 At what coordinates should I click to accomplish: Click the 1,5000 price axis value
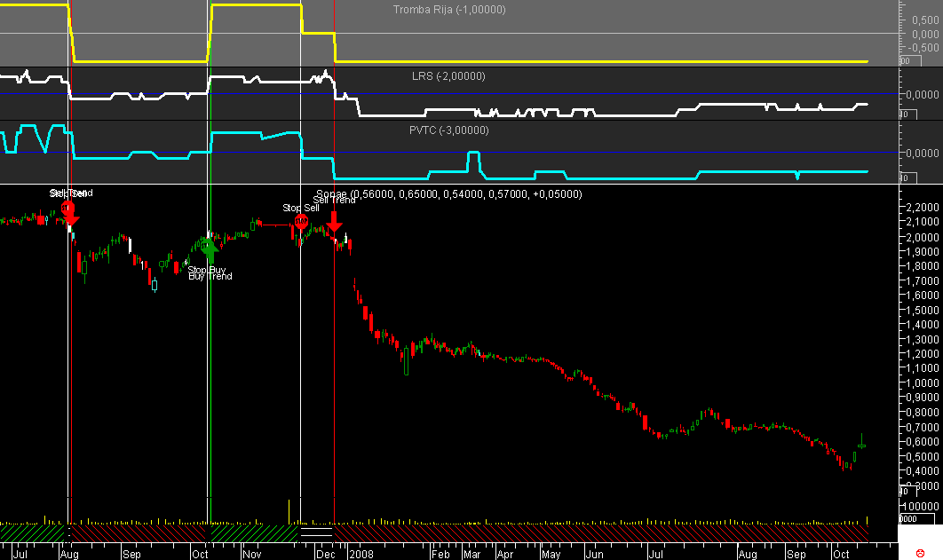point(923,310)
